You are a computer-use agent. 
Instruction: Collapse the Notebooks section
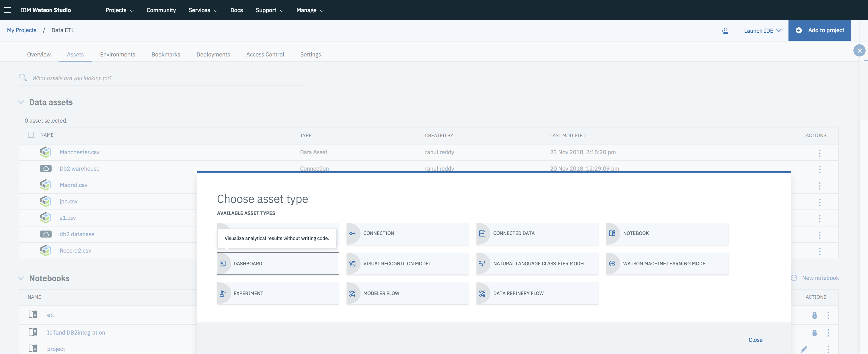pos(21,278)
